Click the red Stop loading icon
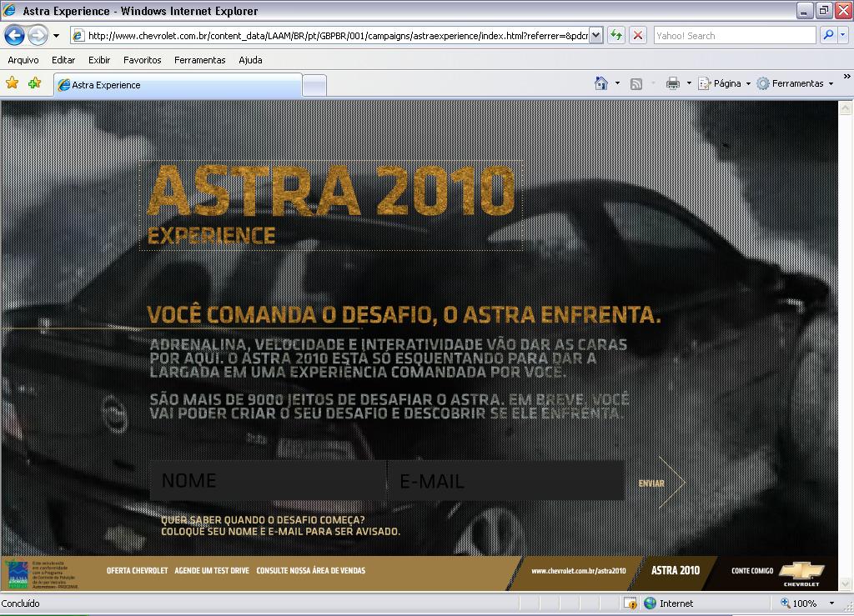854x616 pixels. pos(638,36)
